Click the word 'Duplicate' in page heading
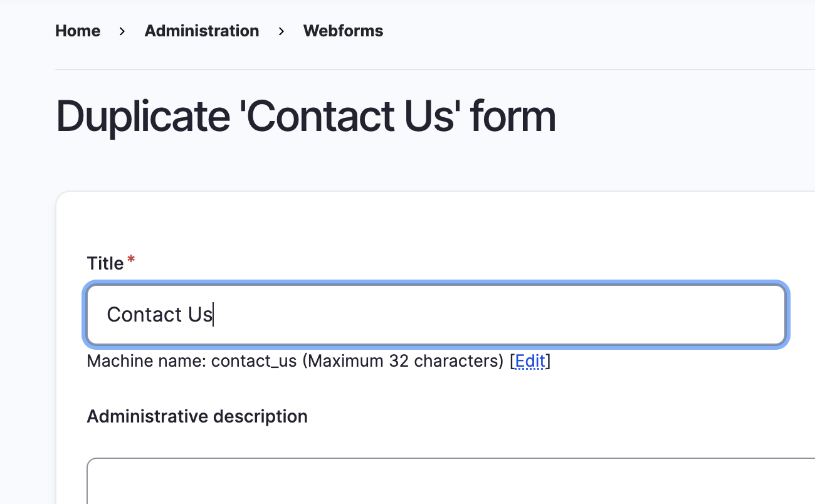This screenshot has height=504, width=815. 143,117
